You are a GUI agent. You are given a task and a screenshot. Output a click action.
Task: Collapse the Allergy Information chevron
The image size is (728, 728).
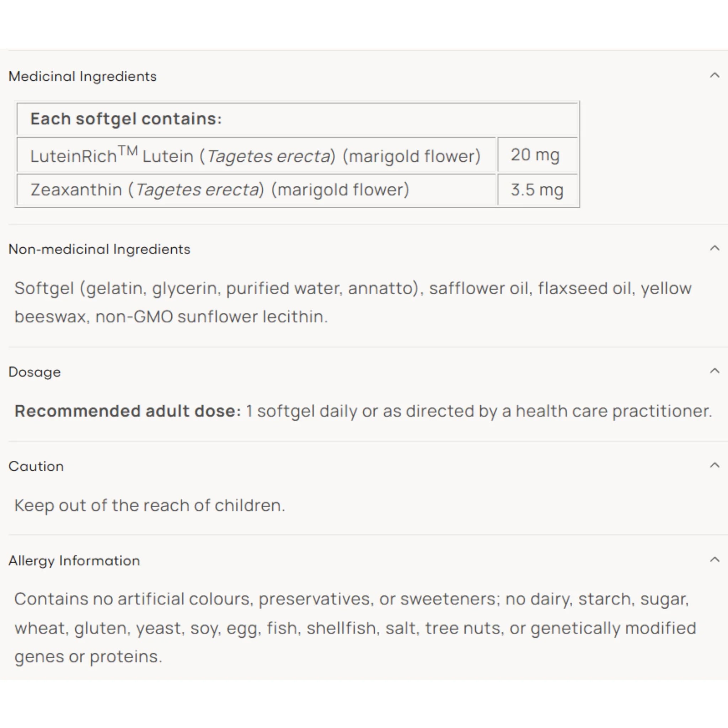(714, 560)
